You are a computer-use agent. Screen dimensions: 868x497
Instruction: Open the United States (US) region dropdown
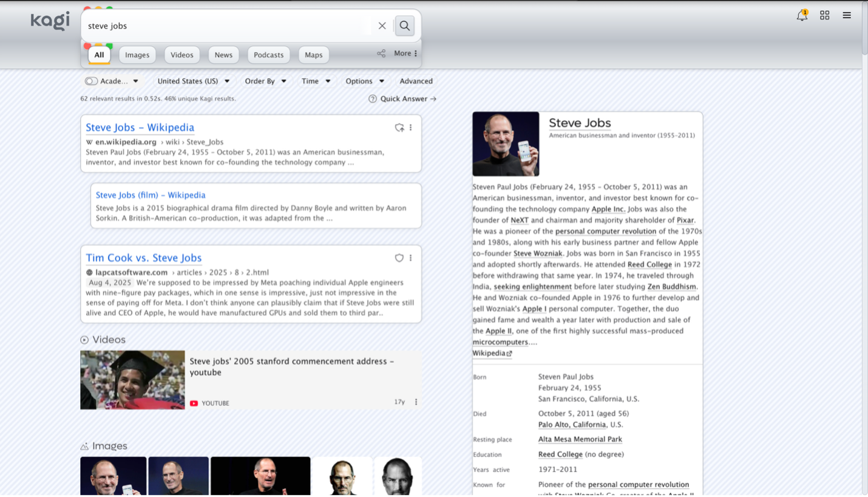193,80
